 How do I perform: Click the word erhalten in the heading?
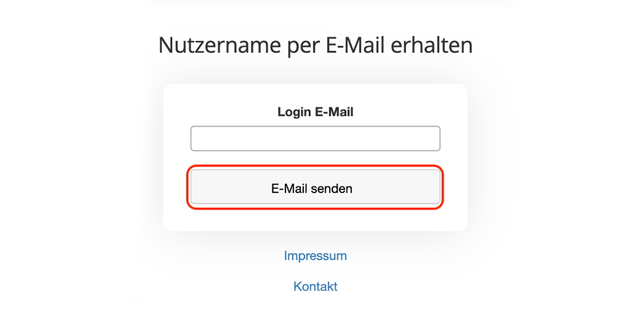(431, 46)
